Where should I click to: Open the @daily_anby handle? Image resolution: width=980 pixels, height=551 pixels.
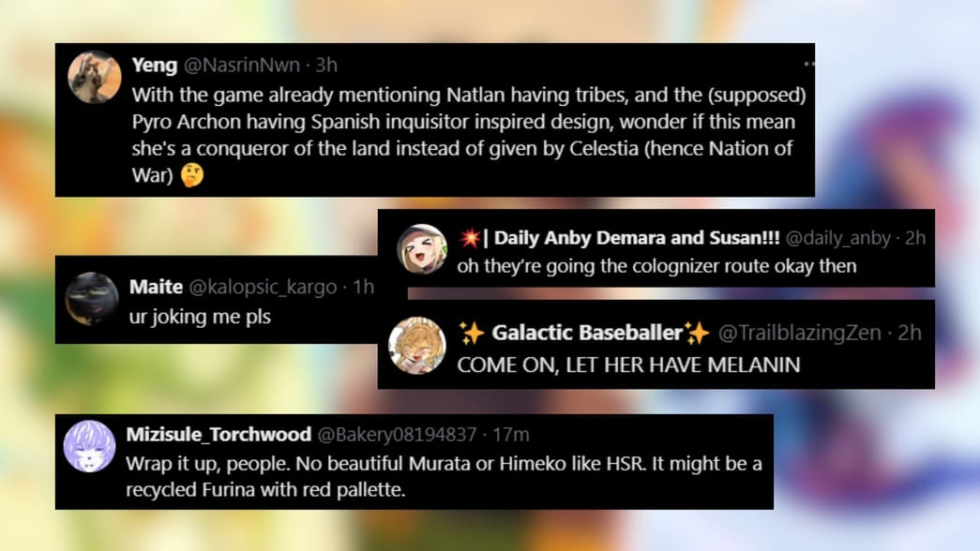point(837,238)
